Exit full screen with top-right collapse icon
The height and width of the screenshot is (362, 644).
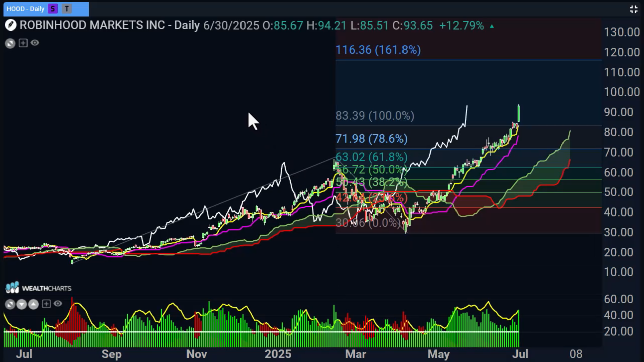point(633,9)
